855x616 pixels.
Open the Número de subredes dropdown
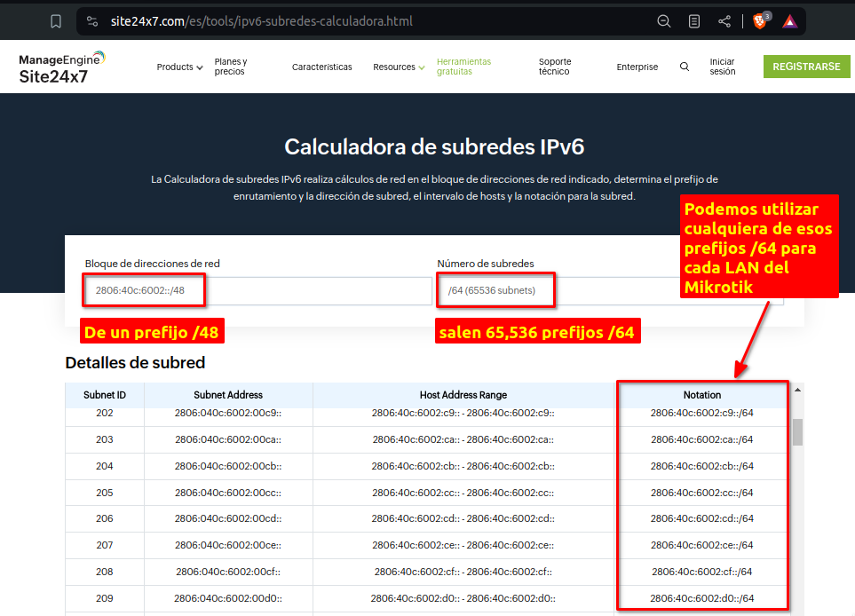coord(610,291)
